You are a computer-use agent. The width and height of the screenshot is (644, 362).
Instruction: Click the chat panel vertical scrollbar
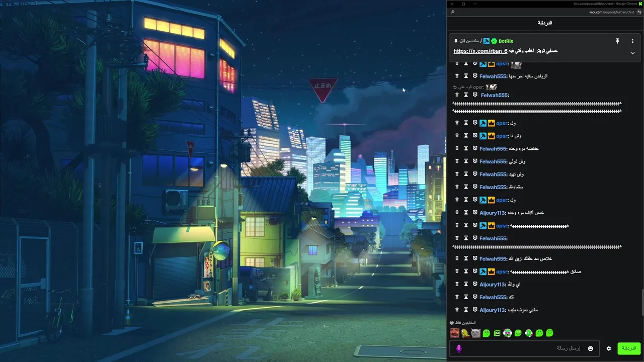(x=642, y=302)
